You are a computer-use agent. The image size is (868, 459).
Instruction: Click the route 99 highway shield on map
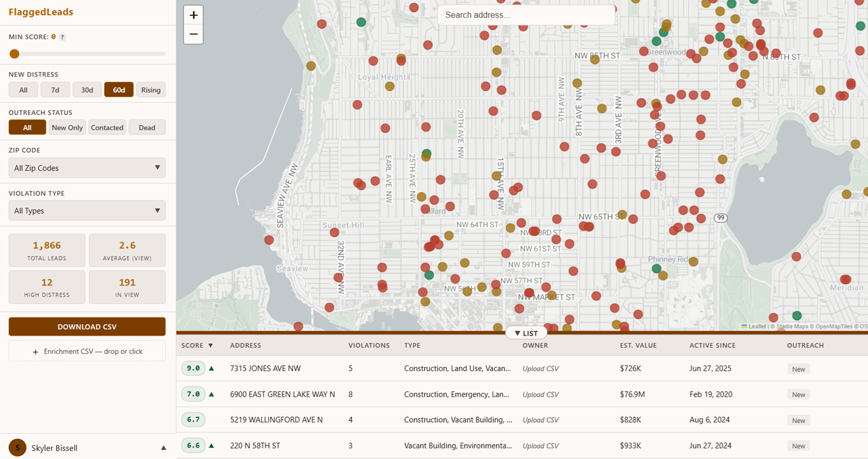click(x=721, y=217)
